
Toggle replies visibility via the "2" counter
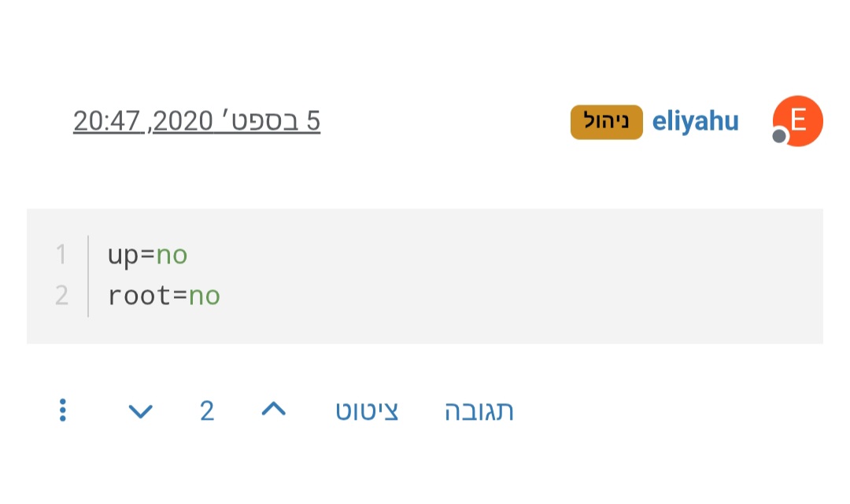click(206, 410)
